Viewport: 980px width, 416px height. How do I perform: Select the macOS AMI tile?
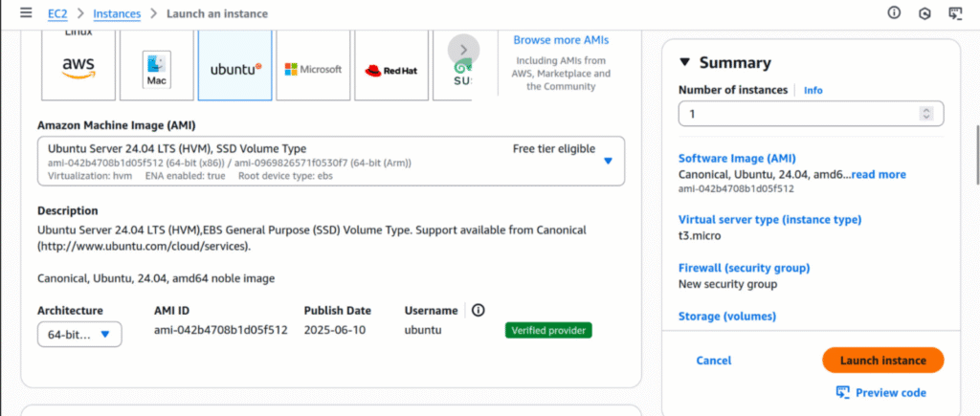click(x=157, y=65)
